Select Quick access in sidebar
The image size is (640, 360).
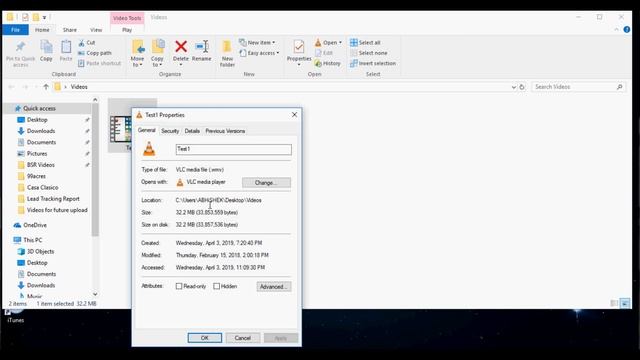coord(39,109)
